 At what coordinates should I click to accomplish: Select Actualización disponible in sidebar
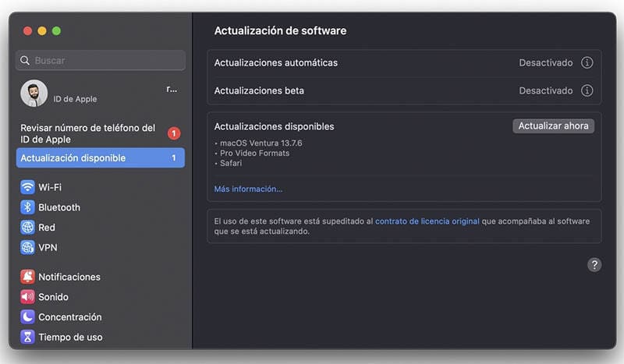100,158
